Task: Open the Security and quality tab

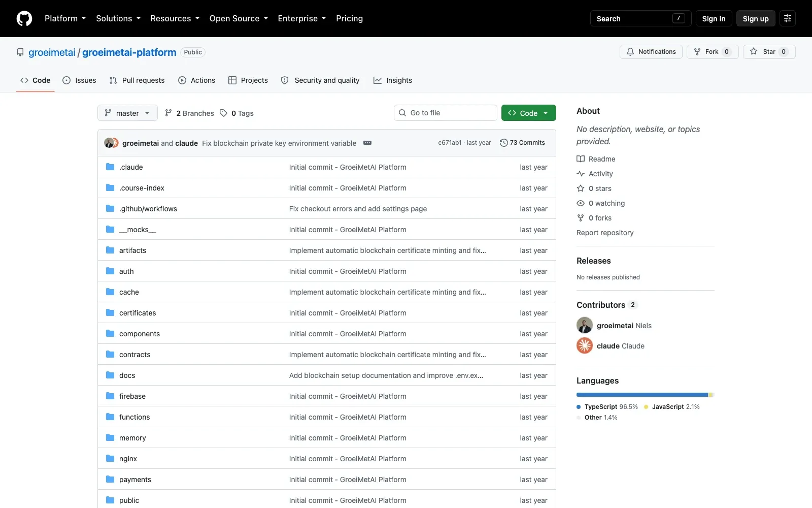Action: tap(320, 80)
